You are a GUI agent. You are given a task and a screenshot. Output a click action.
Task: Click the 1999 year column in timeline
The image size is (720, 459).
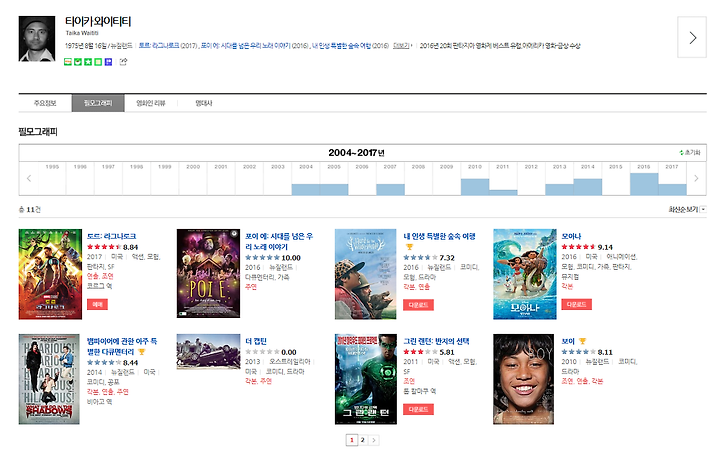click(165, 179)
